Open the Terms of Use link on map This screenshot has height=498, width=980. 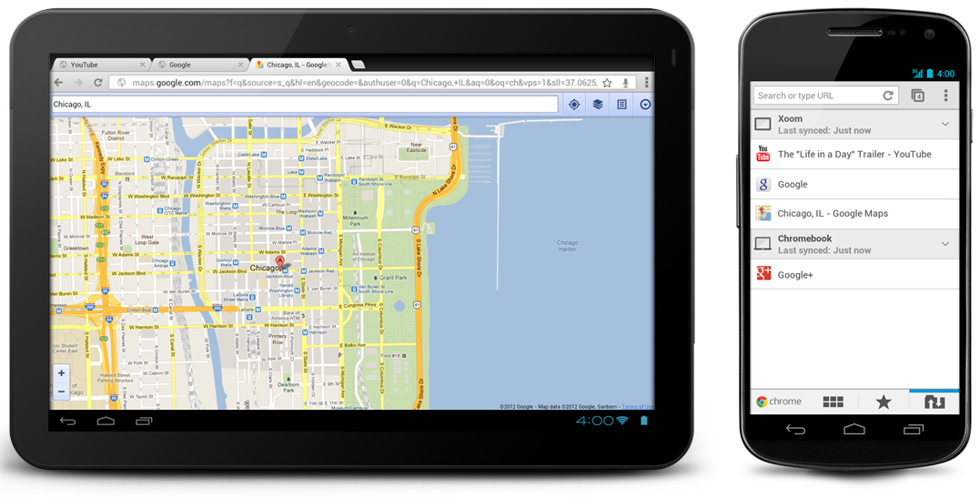tap(638, 407)
